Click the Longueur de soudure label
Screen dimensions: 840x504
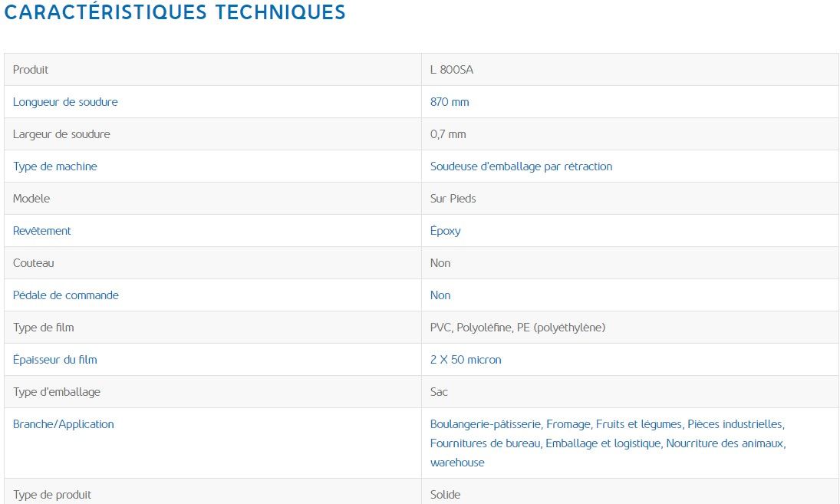point(65,102)
